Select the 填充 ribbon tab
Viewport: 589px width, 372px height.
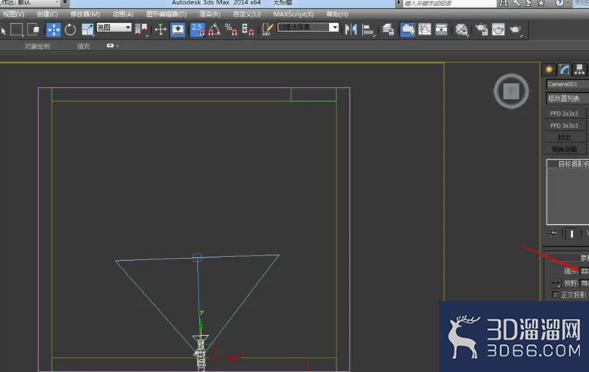tap(84, 46)
